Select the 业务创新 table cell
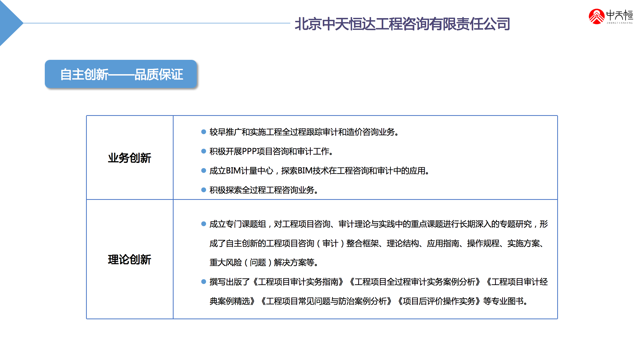The height and width of the screenshot is (362, 644). pos(130,158)
